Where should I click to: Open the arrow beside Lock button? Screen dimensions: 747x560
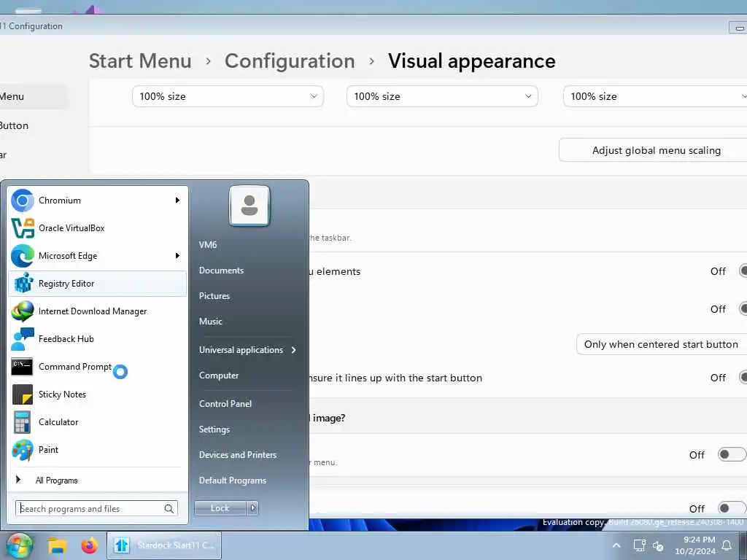tap(252, 508)
